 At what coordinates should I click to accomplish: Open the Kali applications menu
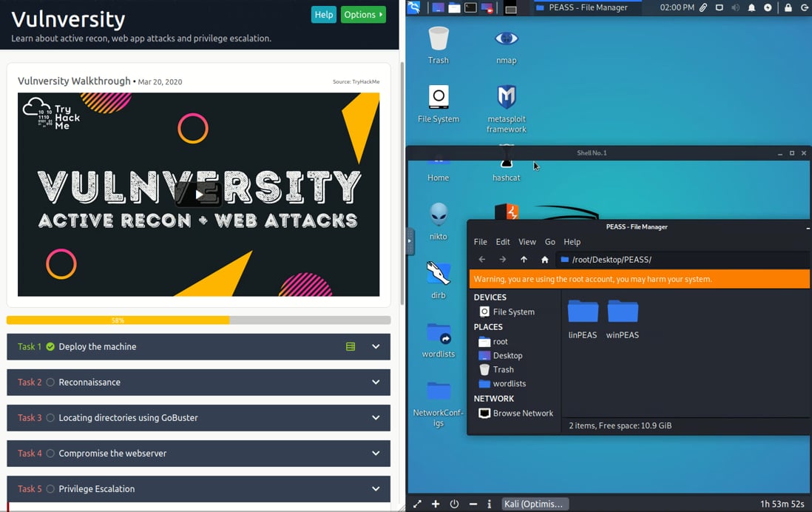click(x=414, y=7)
